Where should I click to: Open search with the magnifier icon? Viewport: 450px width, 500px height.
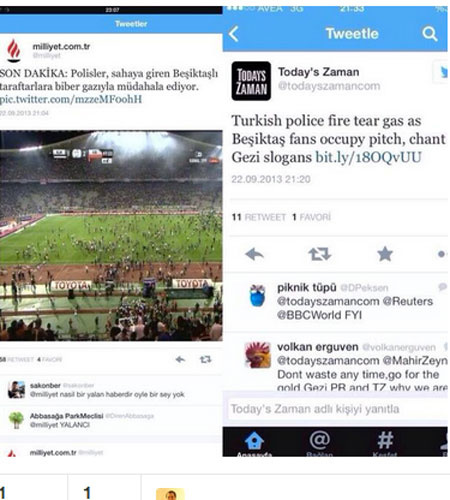pos(429,34)
